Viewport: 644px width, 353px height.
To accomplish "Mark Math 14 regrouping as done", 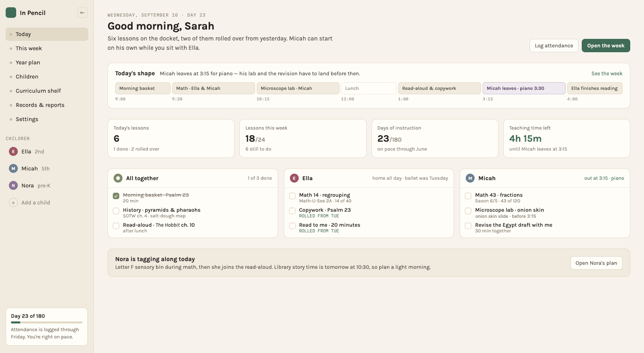I will (x=292, y=196).
